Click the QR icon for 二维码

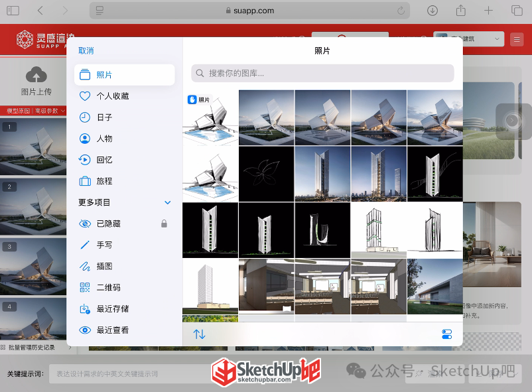point(85,287)
